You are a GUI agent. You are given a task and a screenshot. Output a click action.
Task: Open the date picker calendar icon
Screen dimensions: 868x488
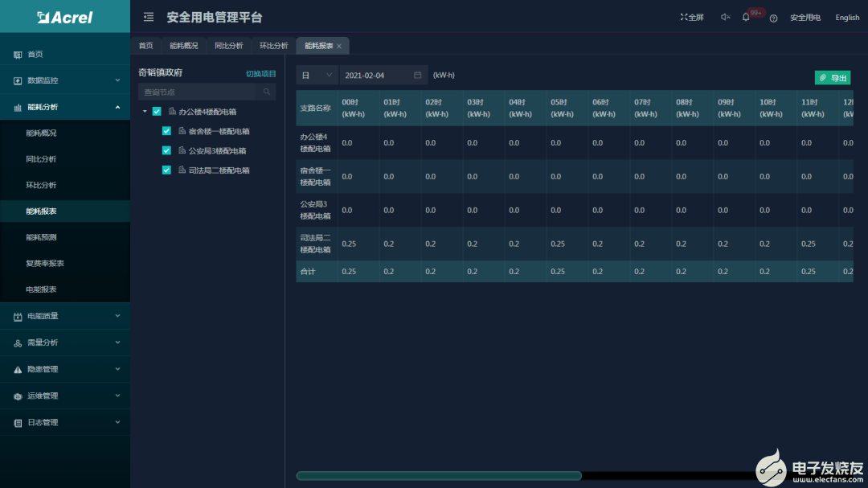(417, 75)
